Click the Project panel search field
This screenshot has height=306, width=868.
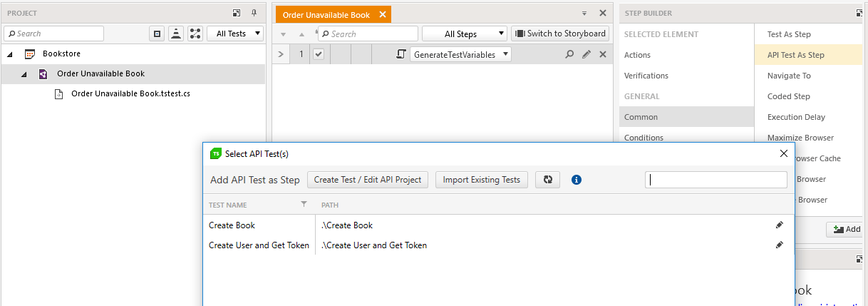click(53, 34)
